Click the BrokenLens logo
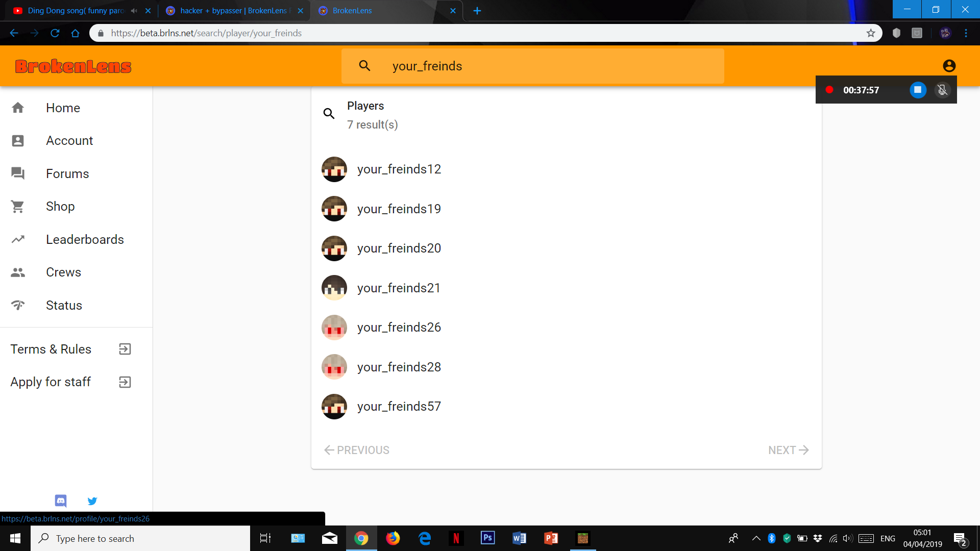Image resolution: width=980 pixels, height=551 pixels. [73, 66]
